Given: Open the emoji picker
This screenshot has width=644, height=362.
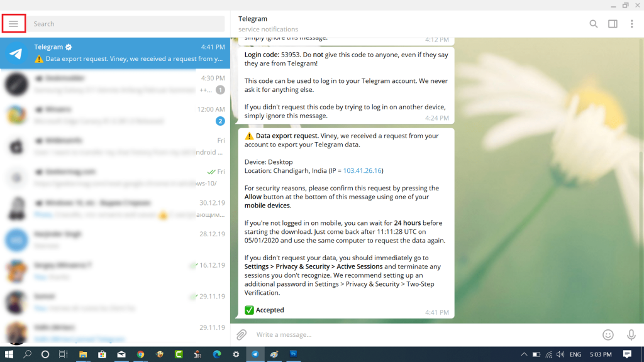Looking at the screenshot, I should tap(608, 334).
